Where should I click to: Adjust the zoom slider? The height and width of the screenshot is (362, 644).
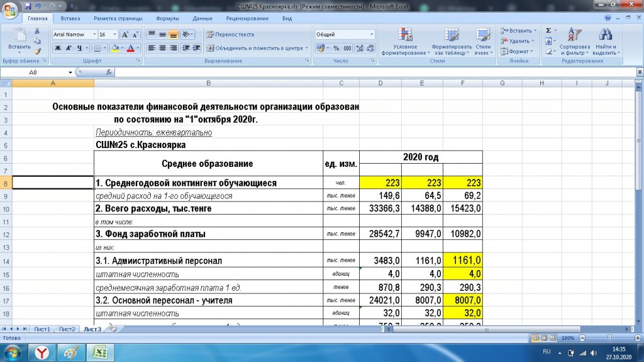(610, 338)
